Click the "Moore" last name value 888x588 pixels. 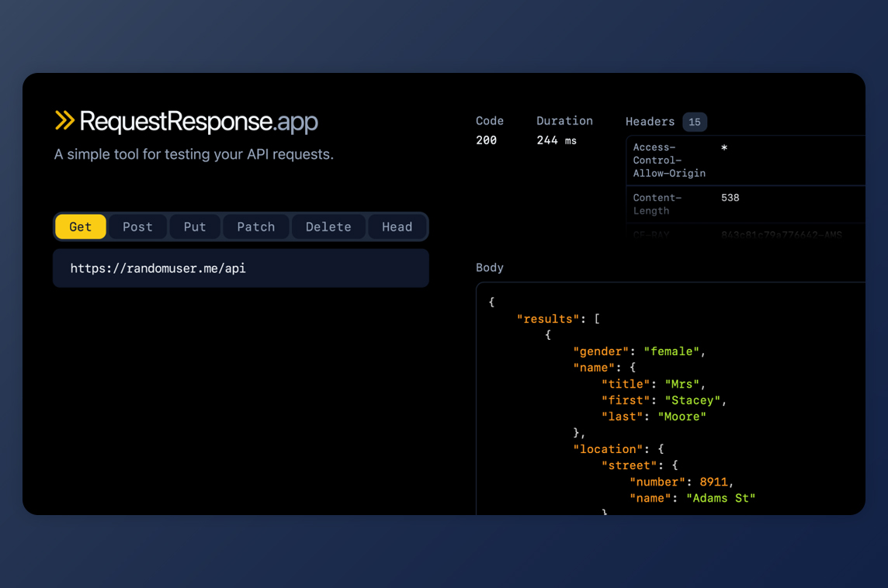(682, 417)
